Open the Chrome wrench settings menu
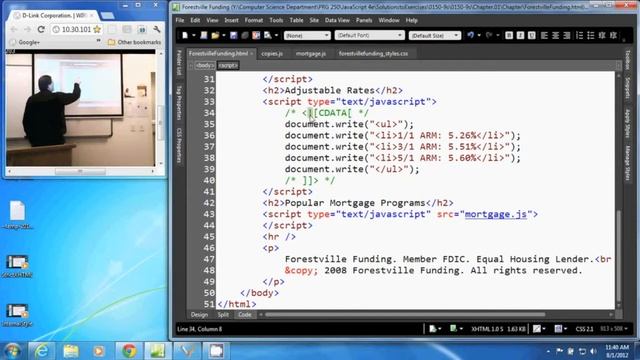This screenshot has width=640, height=360. coord(157,29)
